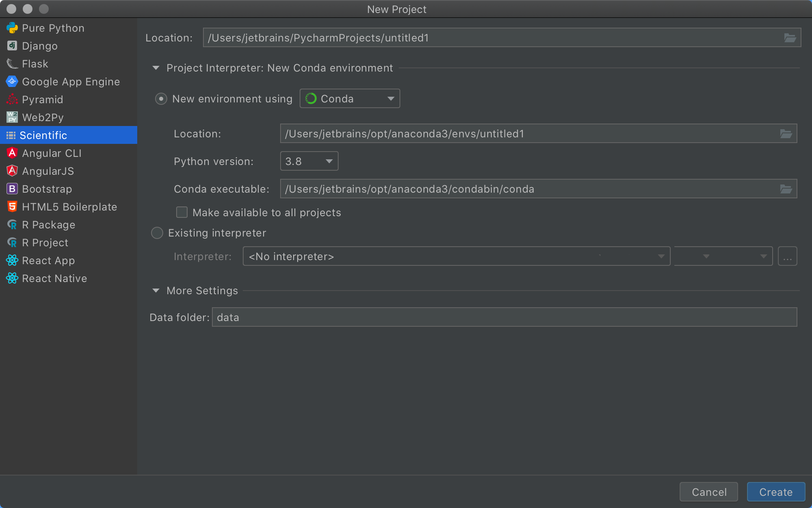Click the Make available to all projects label

coord(267,213)
